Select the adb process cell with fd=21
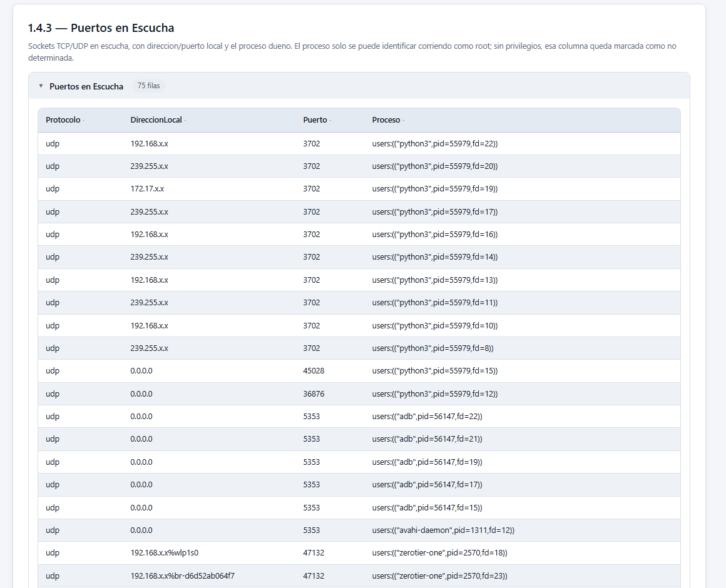The height and width of the screenshot is (588, 726). coord(427,438)
